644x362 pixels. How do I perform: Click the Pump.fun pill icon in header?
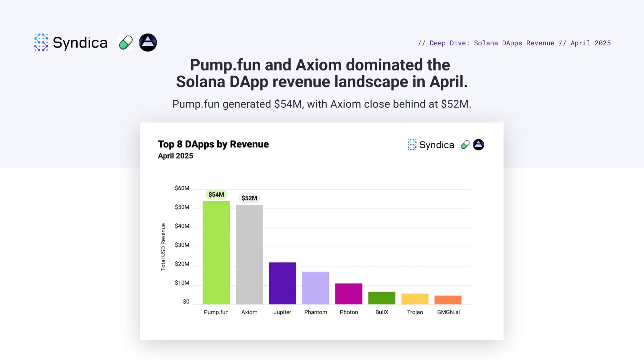click(x=126, y=42)
